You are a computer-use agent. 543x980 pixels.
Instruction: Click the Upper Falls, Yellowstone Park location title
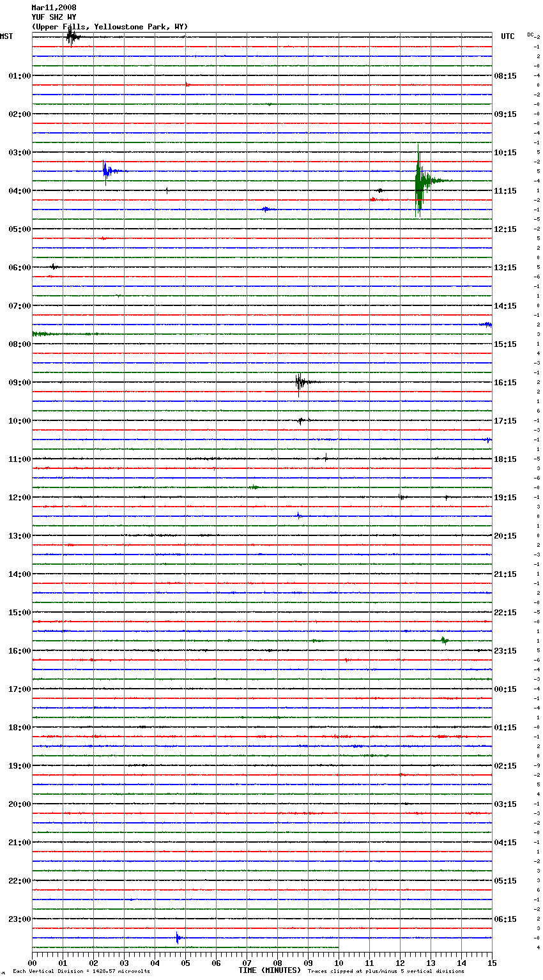pyautogui.click(x=110, y=27)
